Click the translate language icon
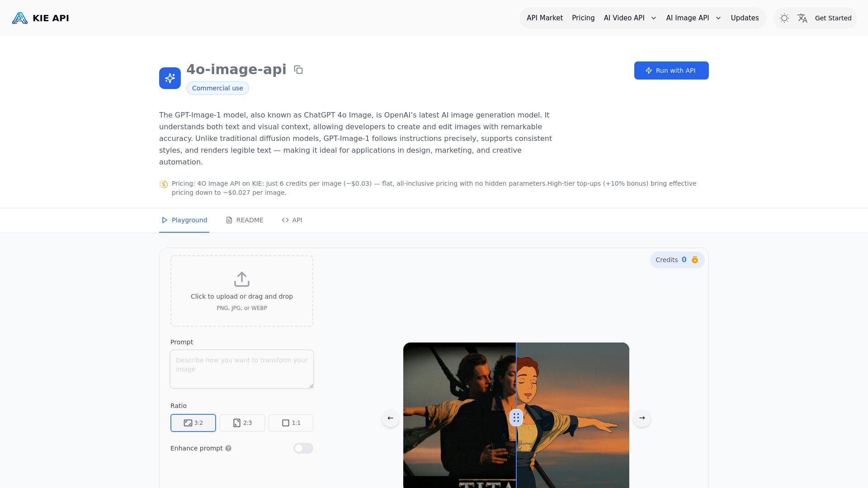868x488 pixels. [x=802, y=18]
